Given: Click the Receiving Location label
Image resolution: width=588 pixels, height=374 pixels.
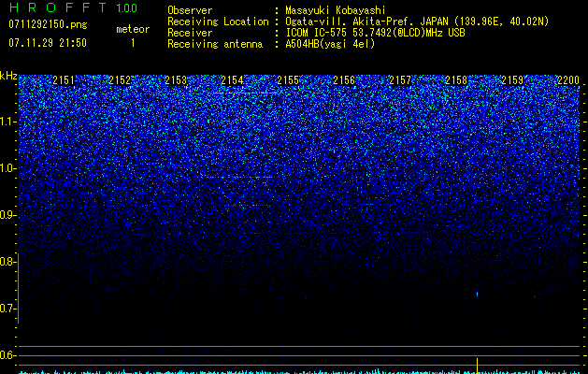Looking at the screenshot, I should tap(218, 22).
